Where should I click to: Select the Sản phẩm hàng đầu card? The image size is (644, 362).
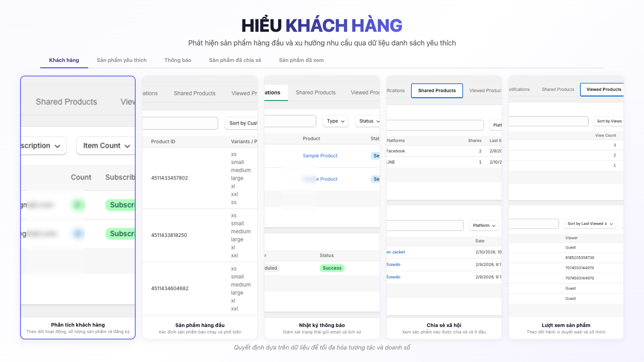(x=200, y=325)
